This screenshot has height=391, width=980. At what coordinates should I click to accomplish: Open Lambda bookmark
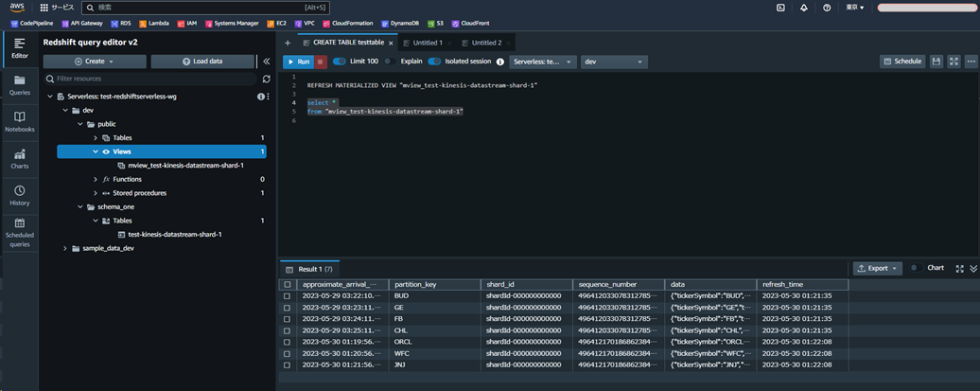coord(154,23)
